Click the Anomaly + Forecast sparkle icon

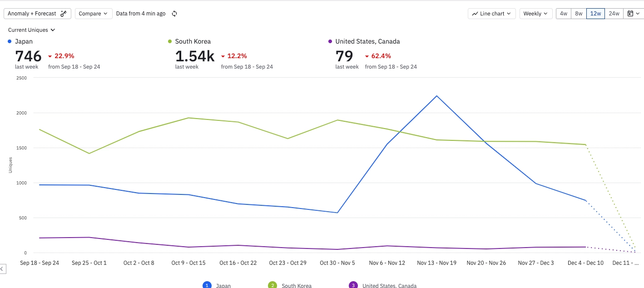click(x=64, y=14)
